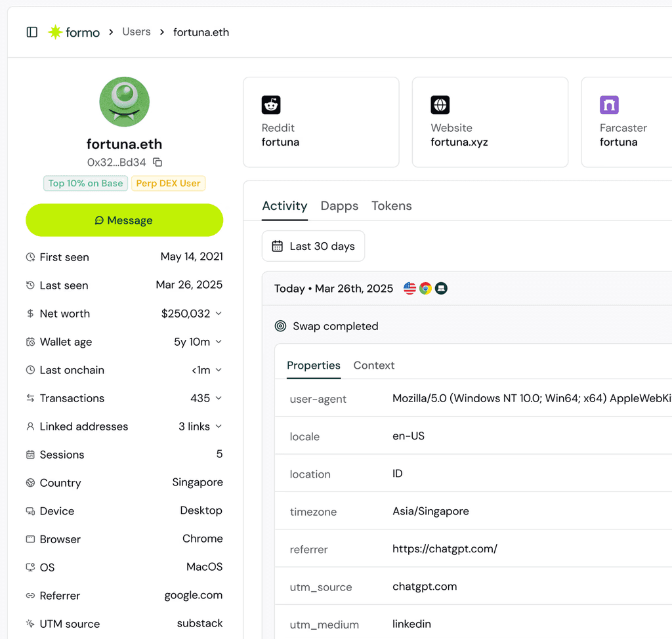The height and width of the screenshot is (639, 672).
Task: Click the Swap completed event icon
Action: [280, 325]
